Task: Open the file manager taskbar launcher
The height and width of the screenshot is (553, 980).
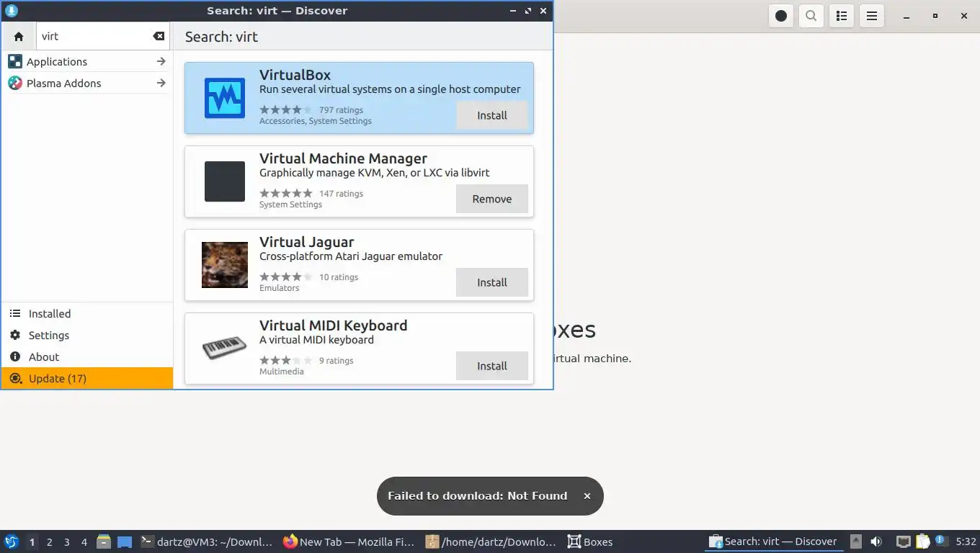Action: tap(104, 541)
